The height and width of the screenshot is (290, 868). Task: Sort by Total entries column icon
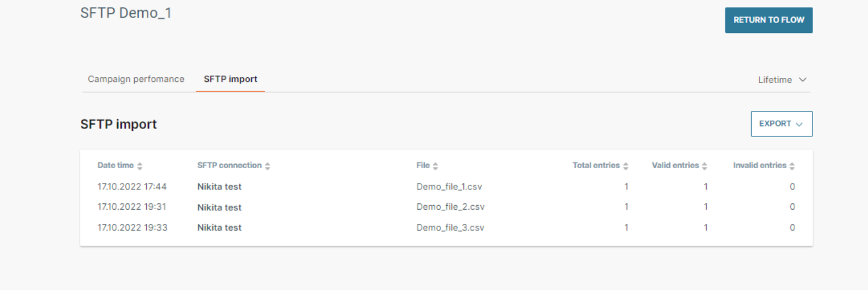pyautogui.click(x=626, y=166)
